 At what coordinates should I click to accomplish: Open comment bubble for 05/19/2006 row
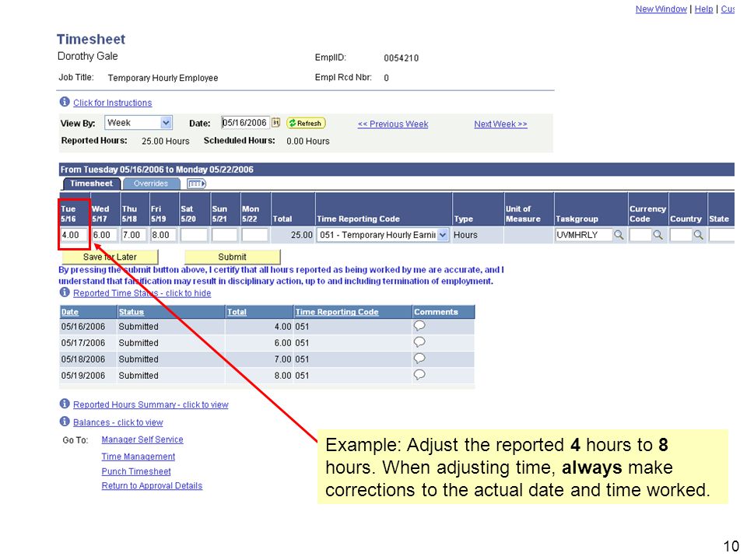(x=419, y=374)
